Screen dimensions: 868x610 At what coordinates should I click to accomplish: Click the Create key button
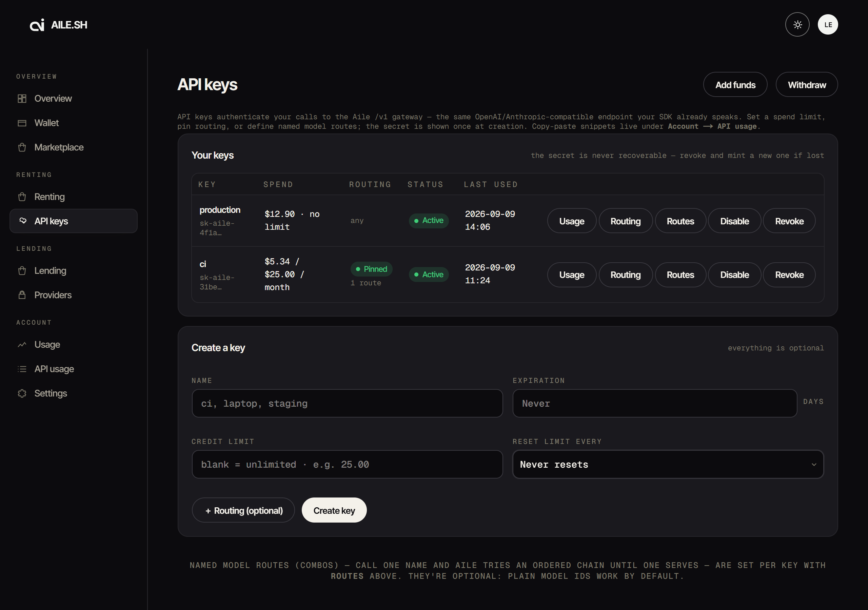click(x=334, y=511)
